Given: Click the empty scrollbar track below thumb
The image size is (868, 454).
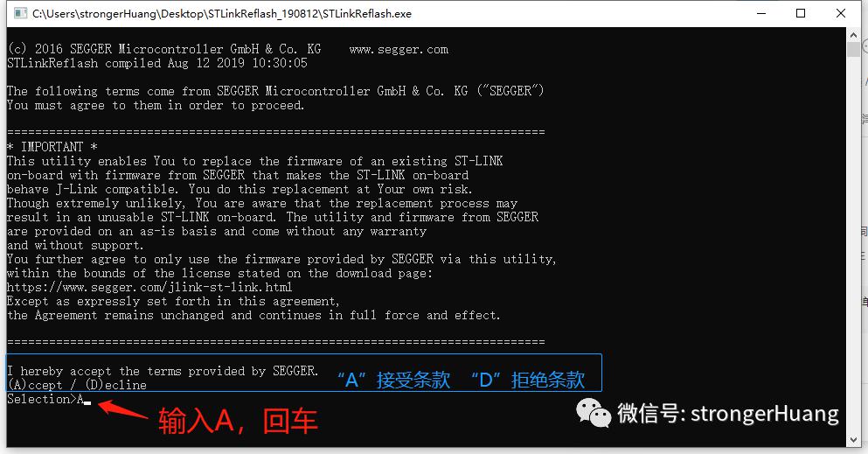Looking at the screenshot, I should pos(853,243).
